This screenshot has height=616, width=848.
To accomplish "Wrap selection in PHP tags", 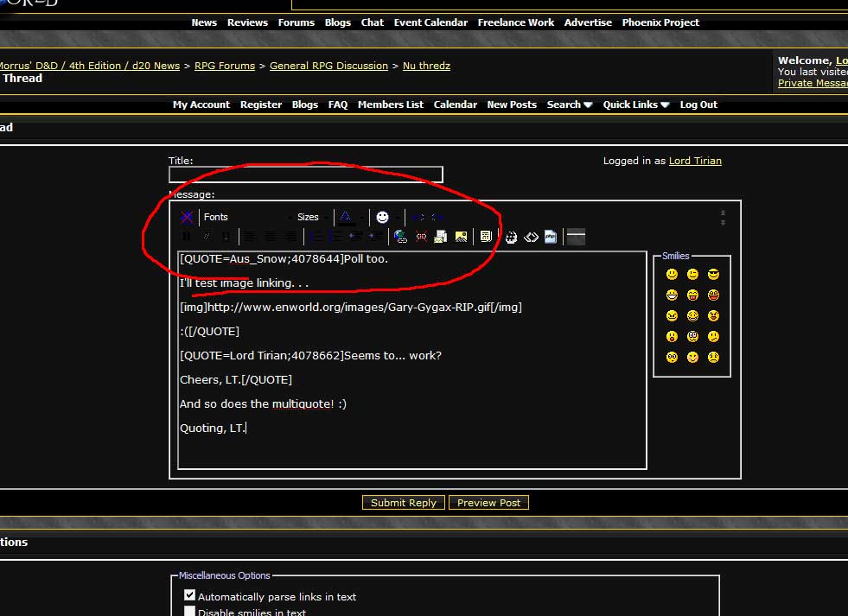I will tap(551, 236).
